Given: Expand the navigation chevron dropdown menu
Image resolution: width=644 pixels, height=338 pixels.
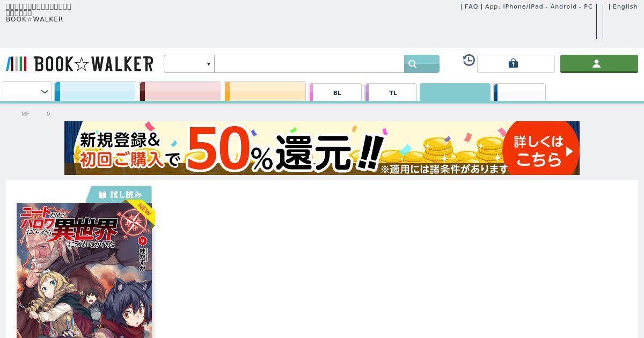Looking at the screenshot, I should click(x=27, y=91).
